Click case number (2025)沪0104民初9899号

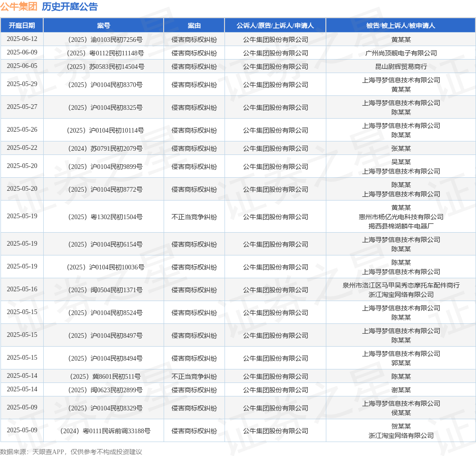tap(105, 167)
